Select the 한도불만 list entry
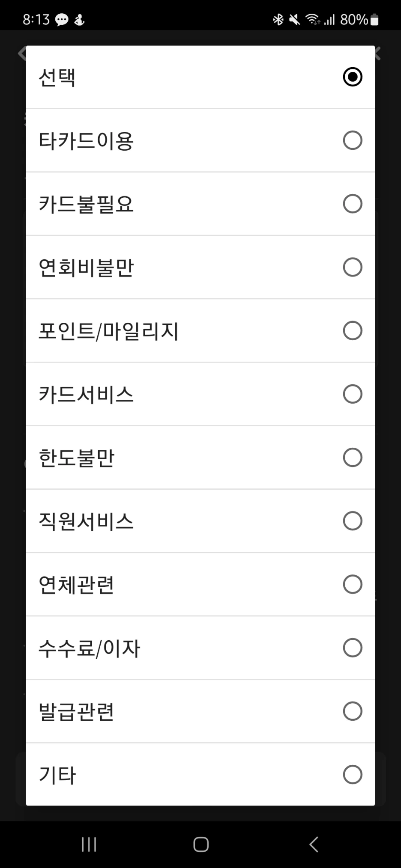 [200, 458]
